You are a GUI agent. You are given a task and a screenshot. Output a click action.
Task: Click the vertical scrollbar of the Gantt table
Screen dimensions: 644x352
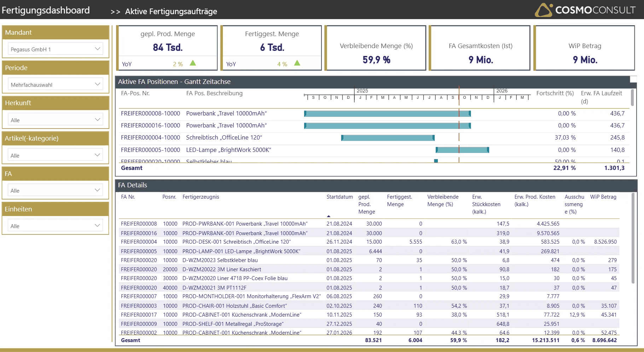click(x=632, y=98)
